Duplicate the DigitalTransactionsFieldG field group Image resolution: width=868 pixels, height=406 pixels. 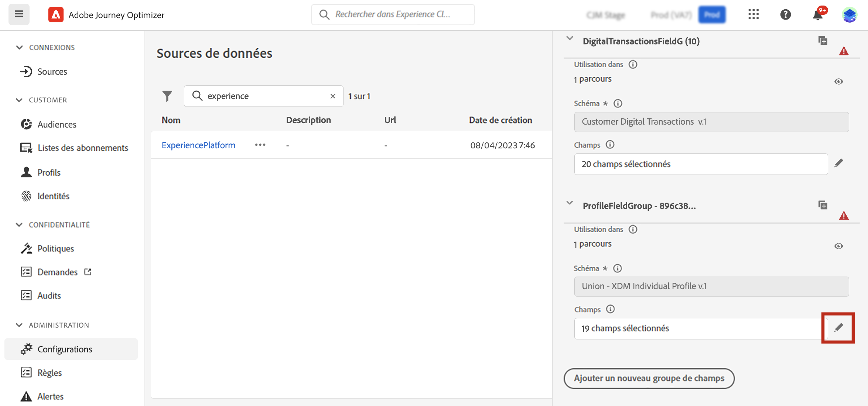click(823, 41)
